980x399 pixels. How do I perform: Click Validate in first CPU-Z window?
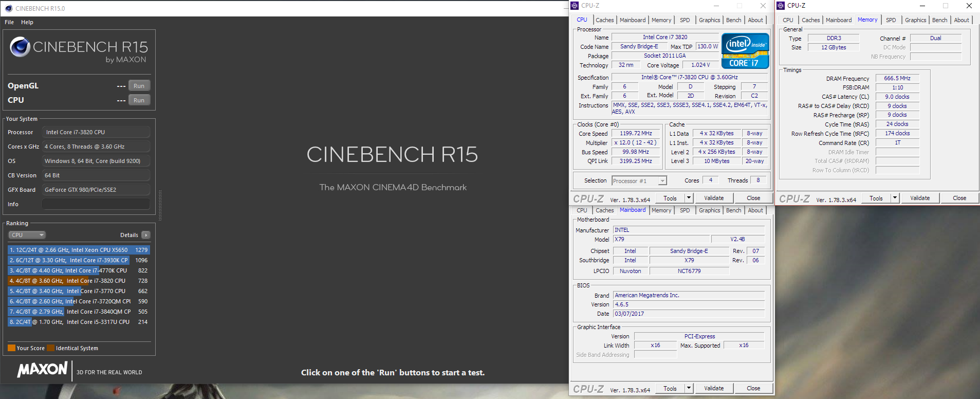tap(714, 198)
